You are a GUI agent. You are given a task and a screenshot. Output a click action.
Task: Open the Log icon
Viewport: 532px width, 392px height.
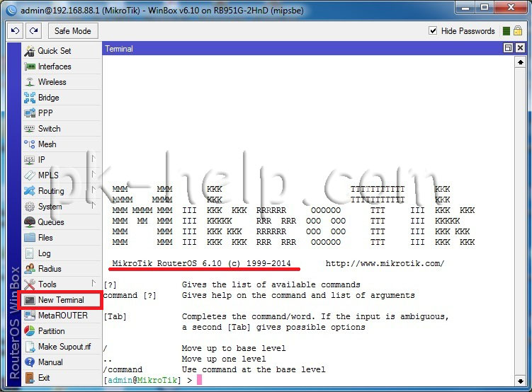pyautogui.click(x=30, y=253)
